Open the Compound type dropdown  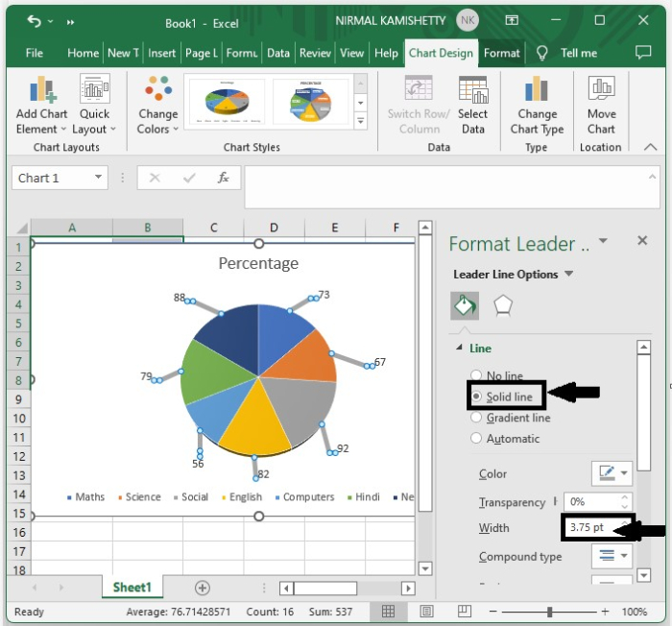tap(624, 556)
